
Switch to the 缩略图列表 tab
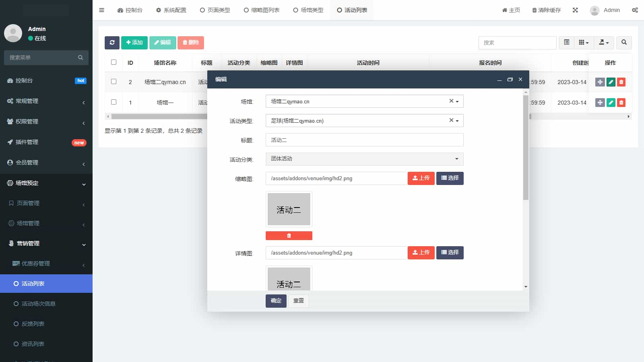pyautogui.click(x=262, y=10)
